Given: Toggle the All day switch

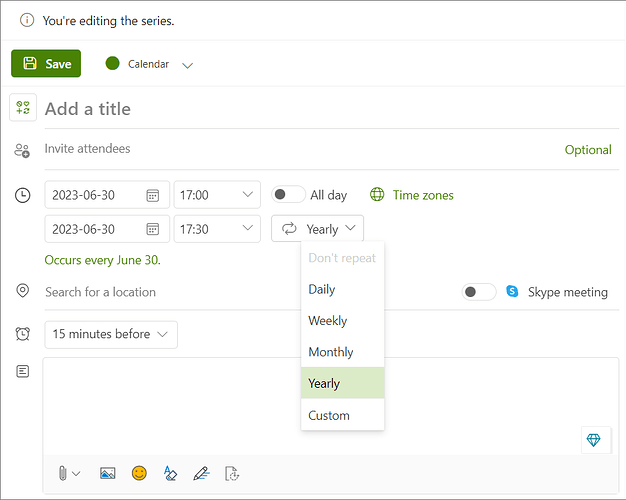Looking at the screenshot, I should tap(288, 194).
